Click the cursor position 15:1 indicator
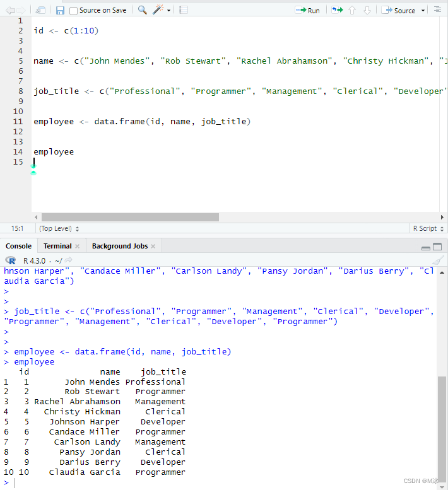 18,228
